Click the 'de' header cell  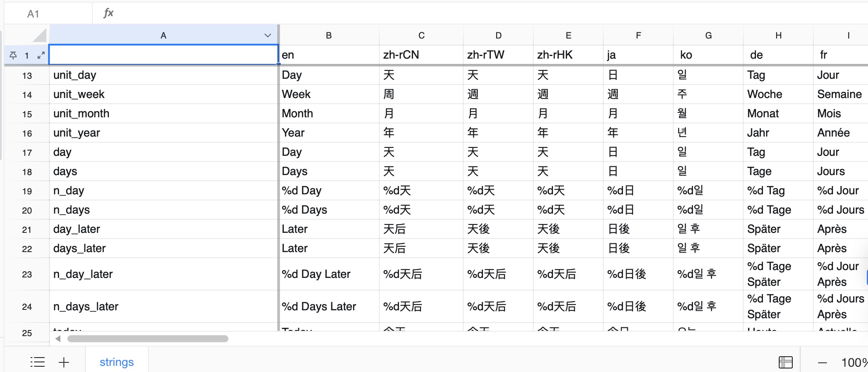pos(778,55)
